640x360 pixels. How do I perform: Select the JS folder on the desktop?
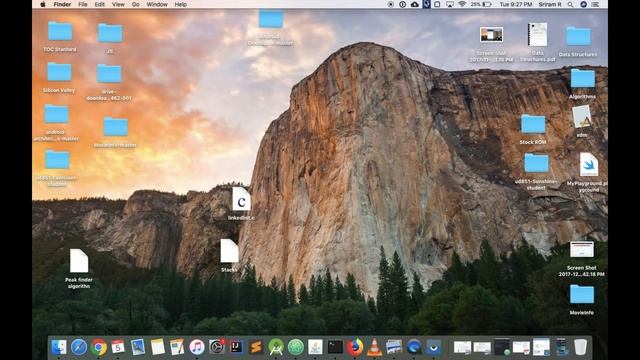110,33
